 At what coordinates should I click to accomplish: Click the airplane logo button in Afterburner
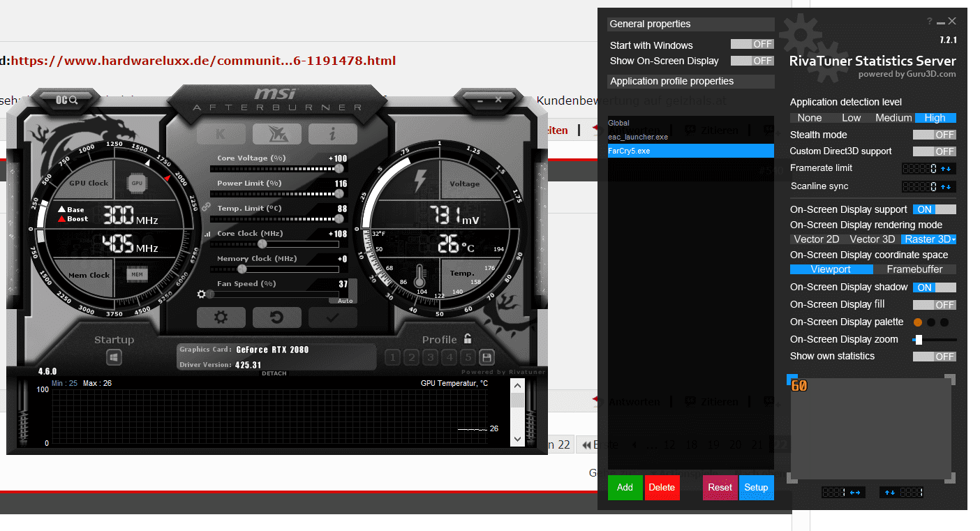coord(276,134)
